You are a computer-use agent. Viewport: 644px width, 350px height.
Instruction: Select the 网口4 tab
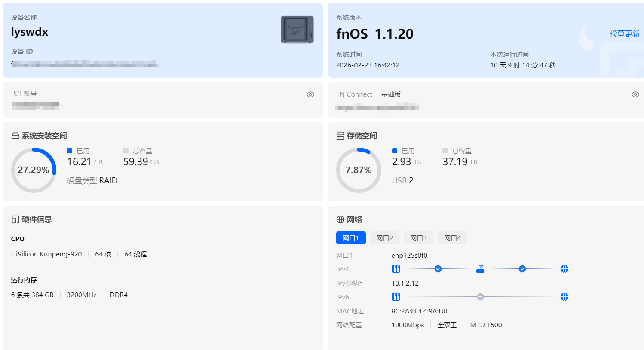click(x=452, y=238)
